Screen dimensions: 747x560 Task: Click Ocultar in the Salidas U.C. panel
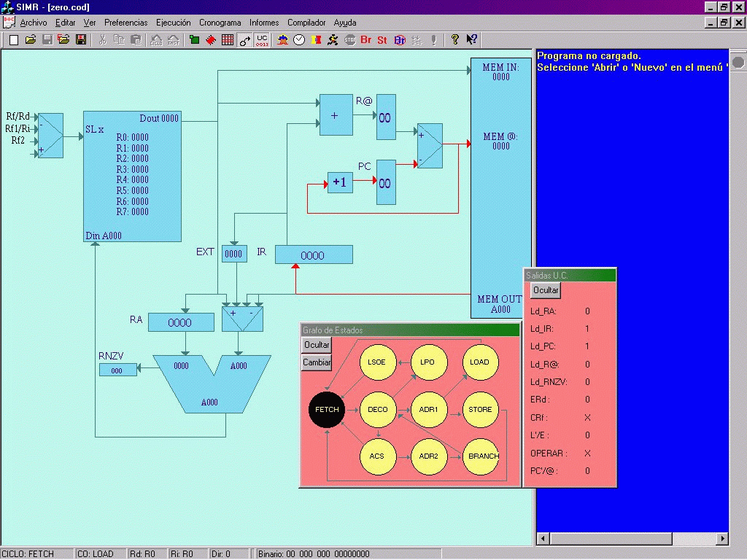[x=546, y=290]
